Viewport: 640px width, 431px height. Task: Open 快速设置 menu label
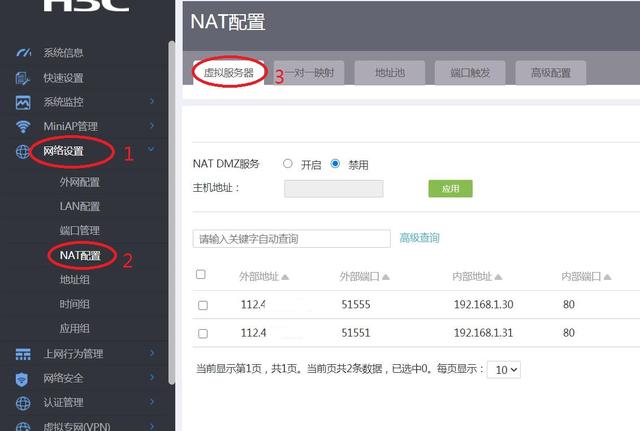(x=63, y=78)
